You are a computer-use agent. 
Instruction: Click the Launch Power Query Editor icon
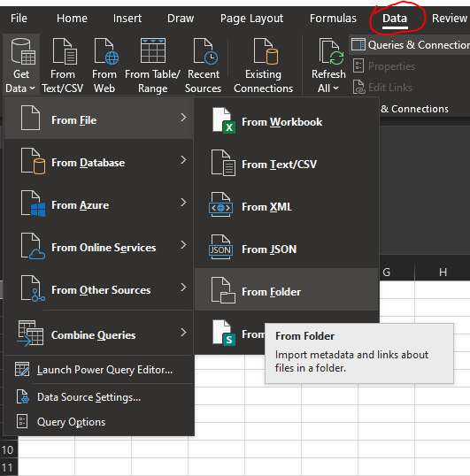pos(22,369)
